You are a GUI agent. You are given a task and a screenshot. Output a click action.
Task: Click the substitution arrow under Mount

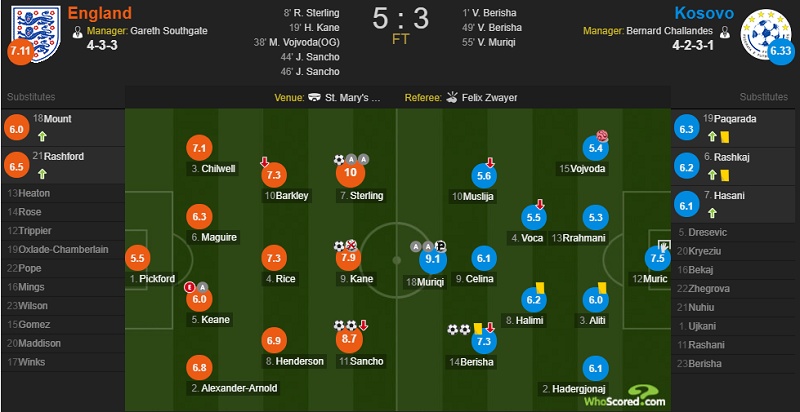click(42, 137)
